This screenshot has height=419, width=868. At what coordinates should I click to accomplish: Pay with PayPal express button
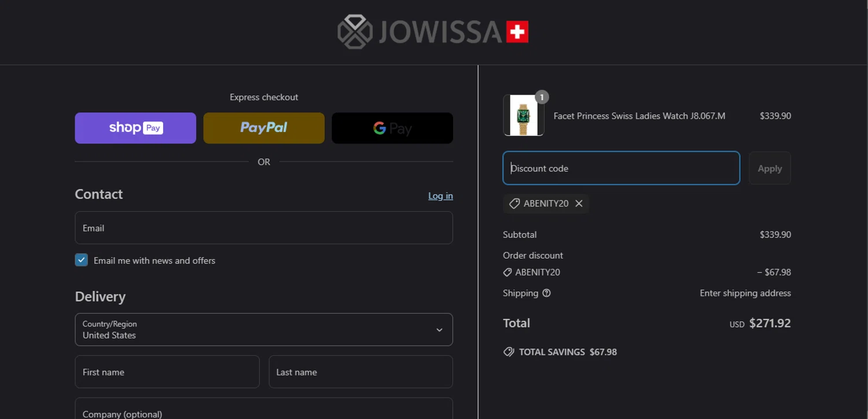tap(264, 128)
